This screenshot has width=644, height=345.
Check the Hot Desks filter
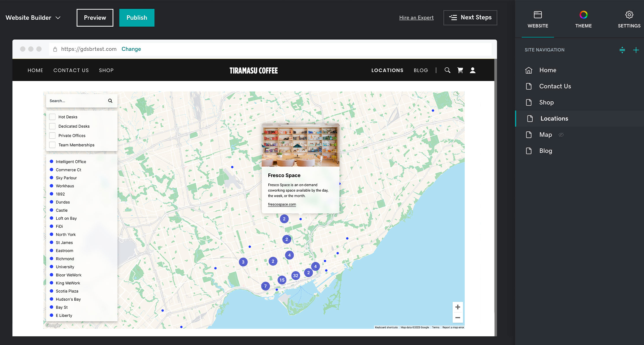tap(52, 117)
